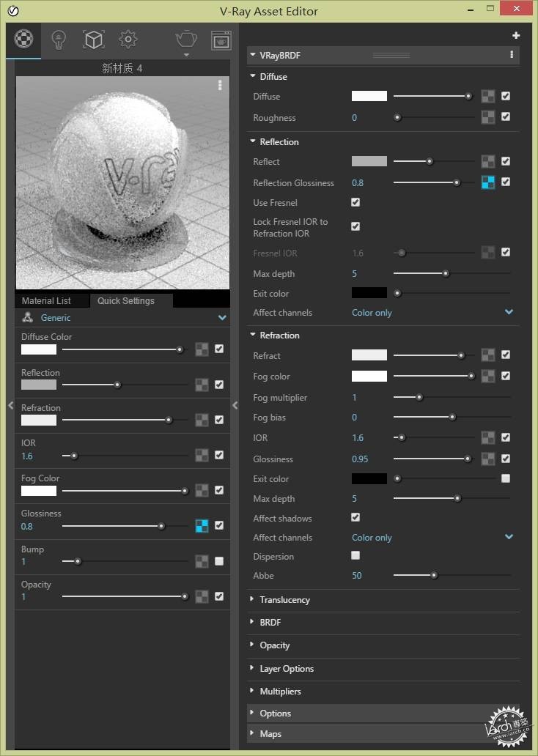
Task: Open Quick Settings Opacity texture slot
Action: click(x=202, y=596)
